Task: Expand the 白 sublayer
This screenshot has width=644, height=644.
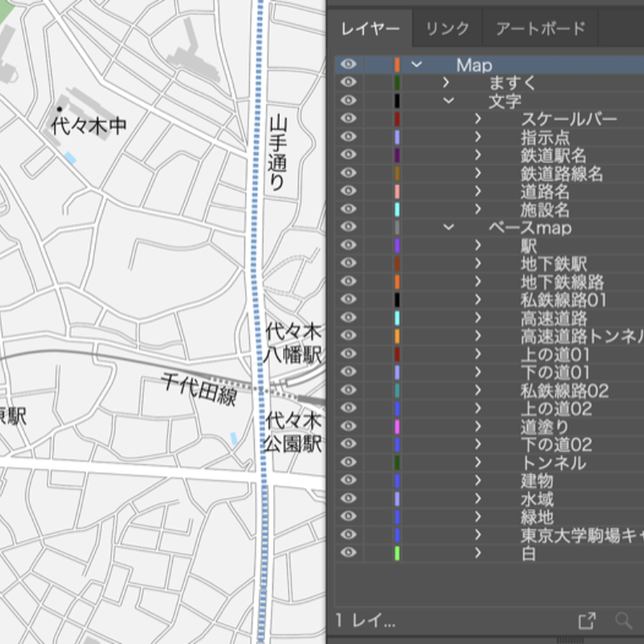Action: tap(477, 552)
